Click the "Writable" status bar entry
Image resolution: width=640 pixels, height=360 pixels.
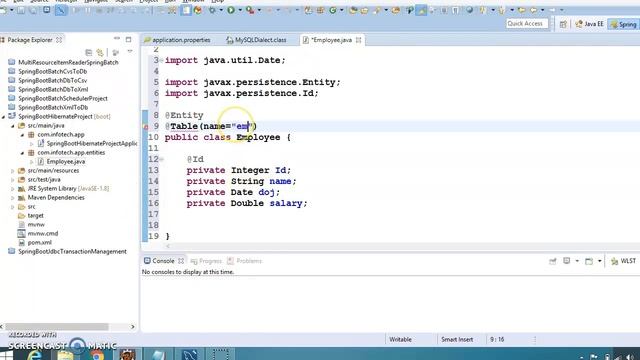tap(400, 339)
